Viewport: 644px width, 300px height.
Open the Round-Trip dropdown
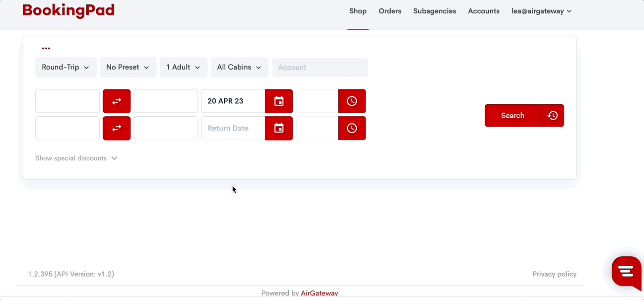65,68
